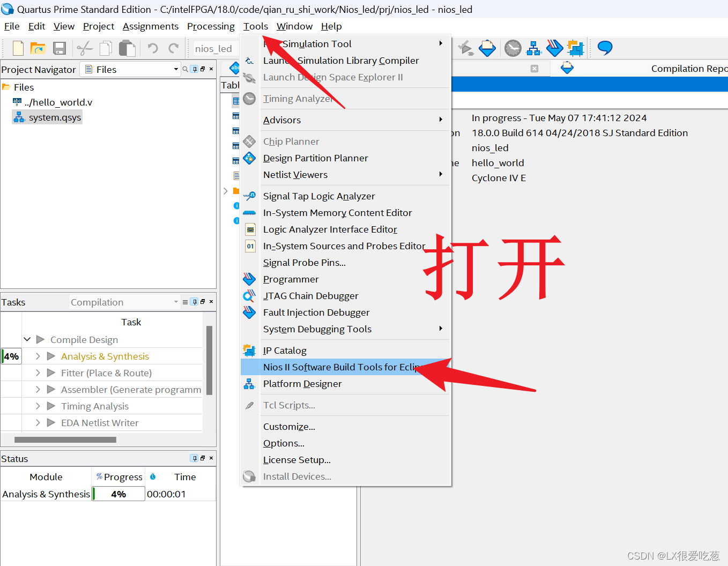Pin the Tasks panel
Screen dimensions: 728x566
[195, 302]
